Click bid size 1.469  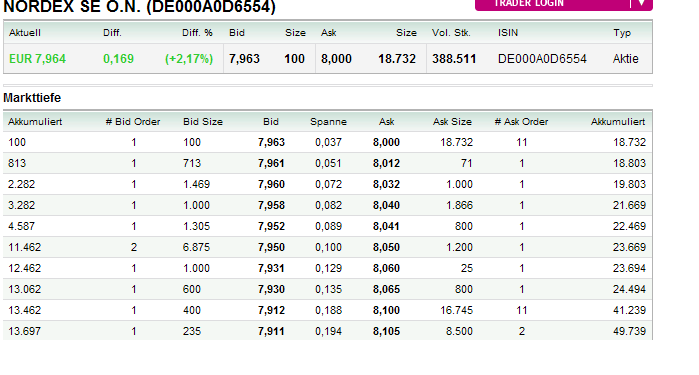tap(196, 184)
